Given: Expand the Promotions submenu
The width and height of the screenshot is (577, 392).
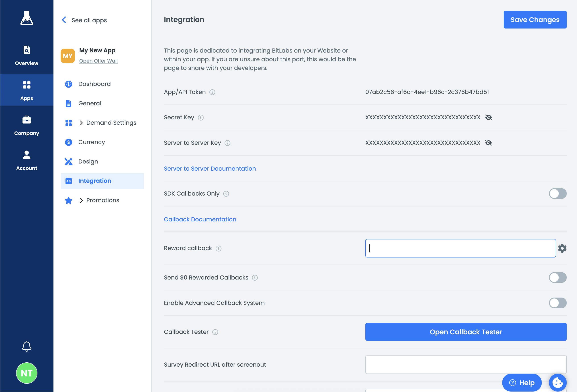Looking at the screenshot, I should click(81, 200).
